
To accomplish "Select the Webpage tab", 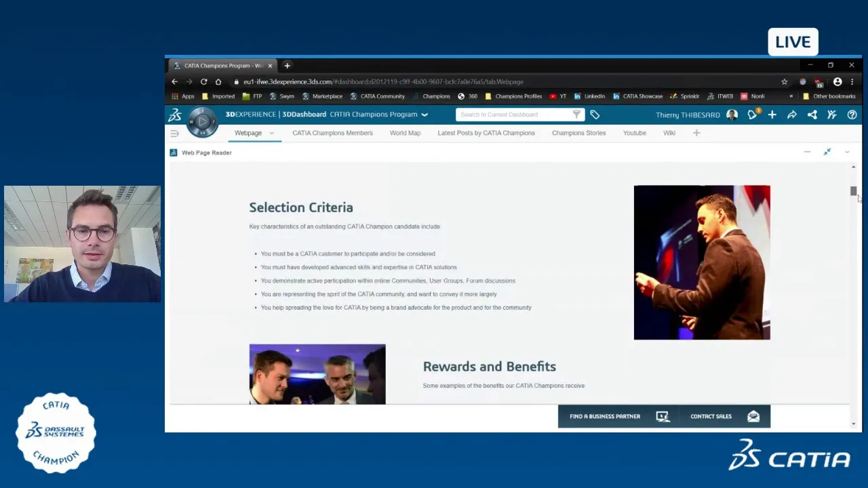I will point(248,133).
